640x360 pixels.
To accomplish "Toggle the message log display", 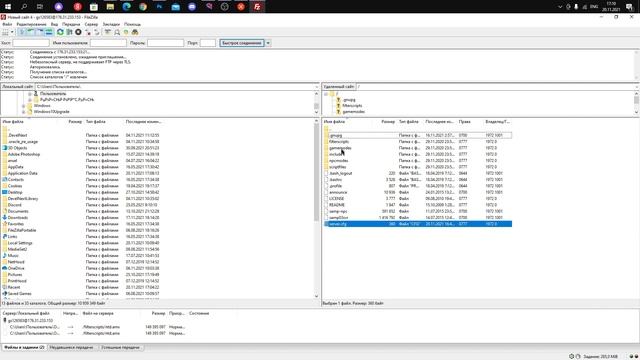I will click(x=22, y=32).
